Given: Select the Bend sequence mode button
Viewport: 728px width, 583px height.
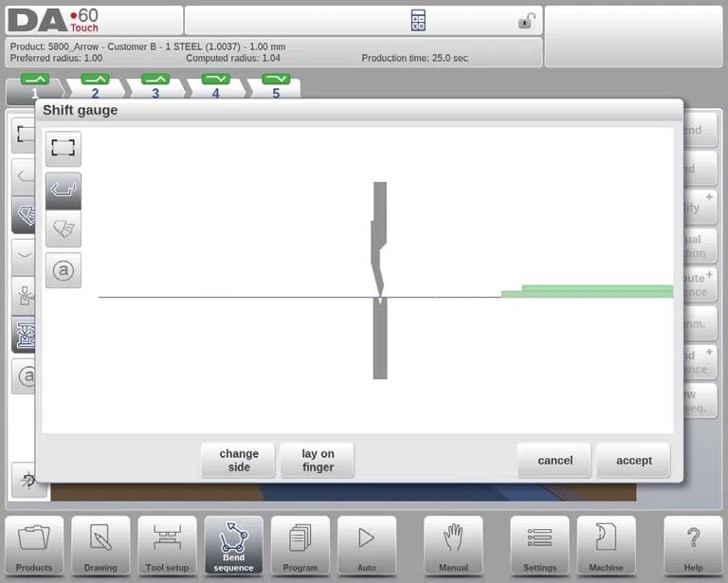Looking at the screenshot, I should [x=233, y=546].
